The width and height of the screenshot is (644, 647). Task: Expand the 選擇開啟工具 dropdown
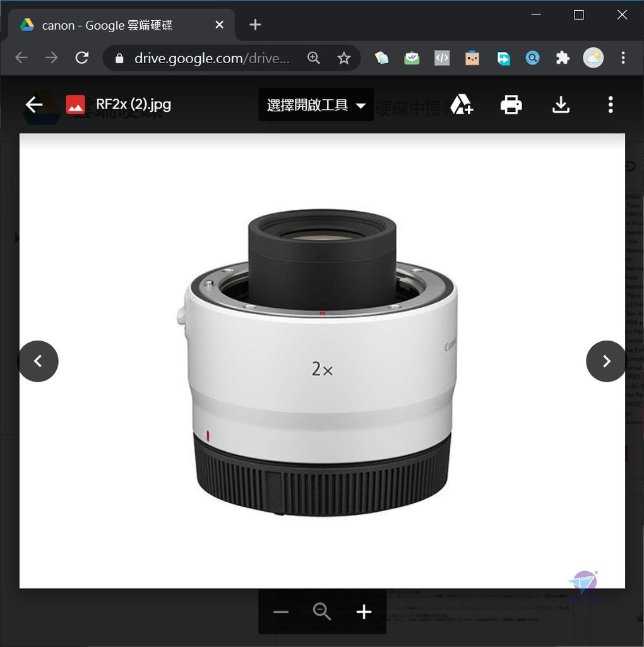click(x=316, y=105)
